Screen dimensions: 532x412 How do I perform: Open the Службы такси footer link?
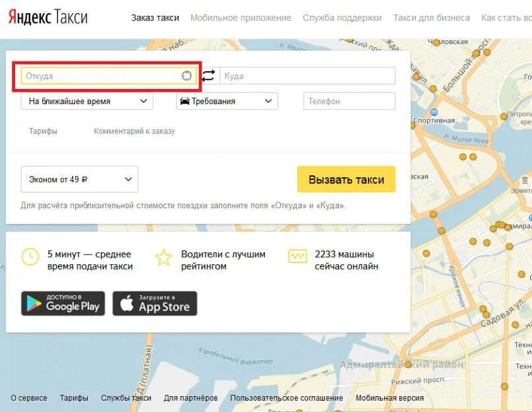click(126, 397)
